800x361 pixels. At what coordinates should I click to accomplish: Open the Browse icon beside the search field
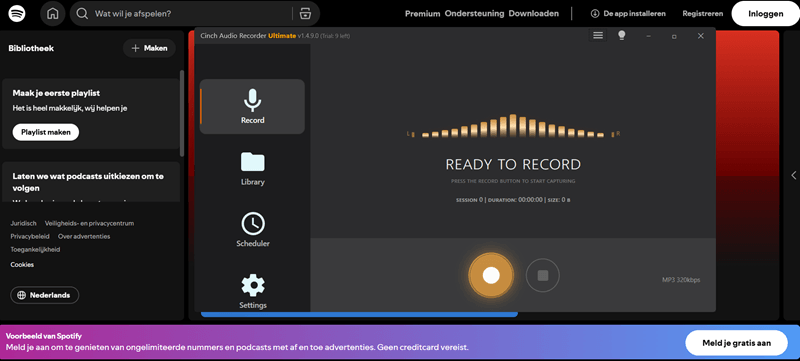click(305, 14)
